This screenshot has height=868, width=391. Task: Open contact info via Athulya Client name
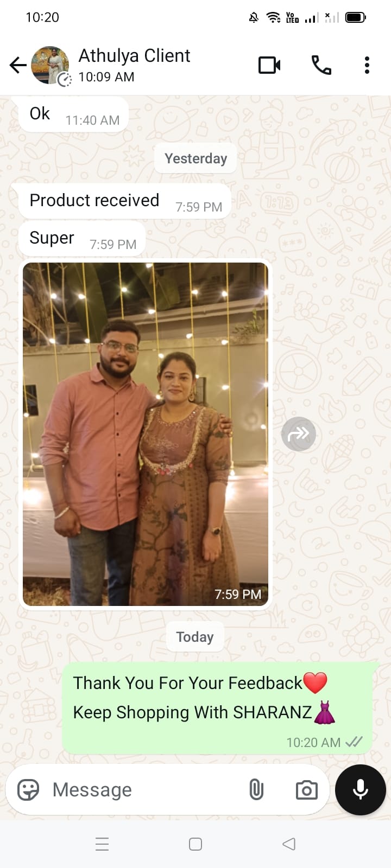134,55
